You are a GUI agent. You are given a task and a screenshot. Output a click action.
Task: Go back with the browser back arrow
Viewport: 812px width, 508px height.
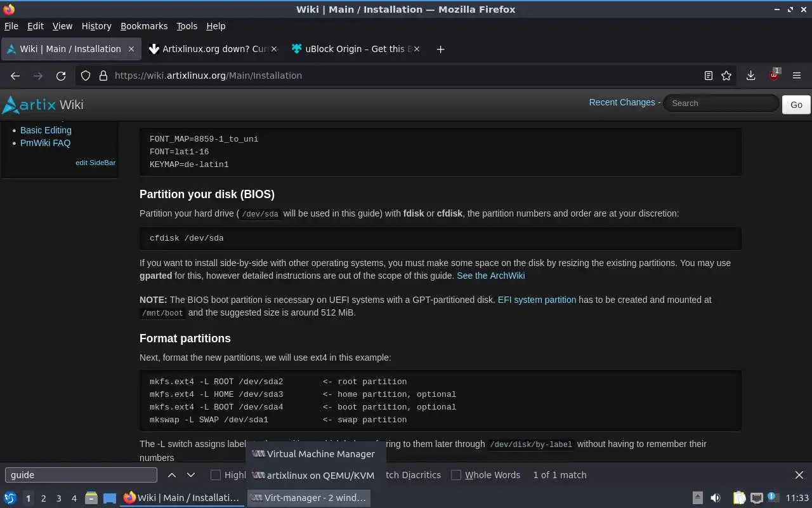click(x=15, y=76)
